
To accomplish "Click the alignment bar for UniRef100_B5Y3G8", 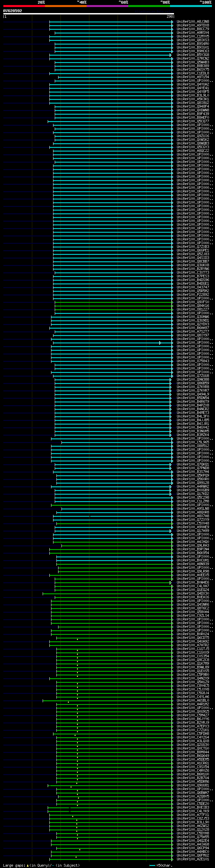I will (x=111, y=55).
